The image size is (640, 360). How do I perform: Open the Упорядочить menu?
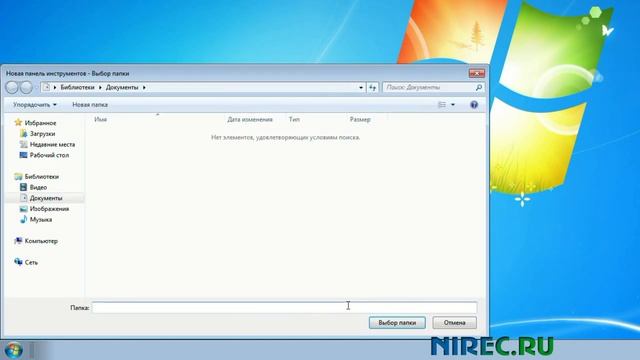point(35,105)
